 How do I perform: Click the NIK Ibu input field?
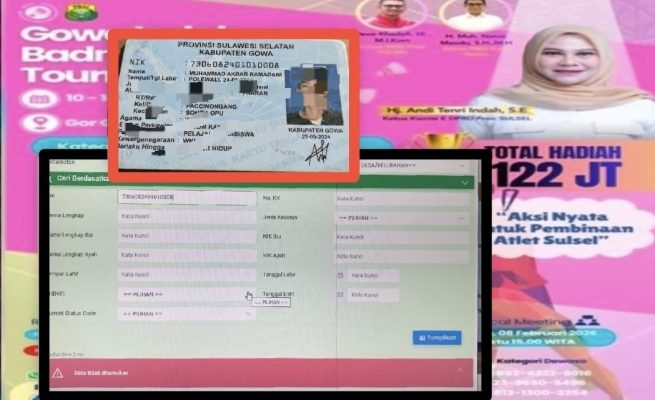coord(401,236)
